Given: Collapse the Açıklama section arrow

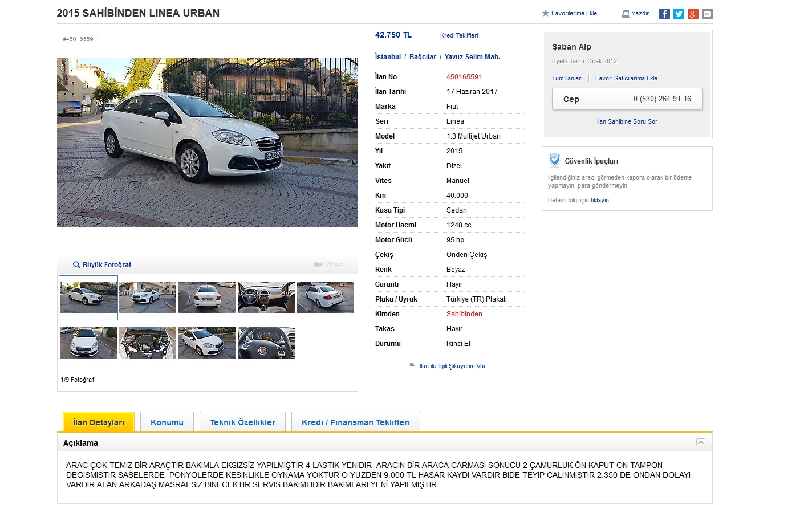Looking at the screenshot, I should 701,443.
